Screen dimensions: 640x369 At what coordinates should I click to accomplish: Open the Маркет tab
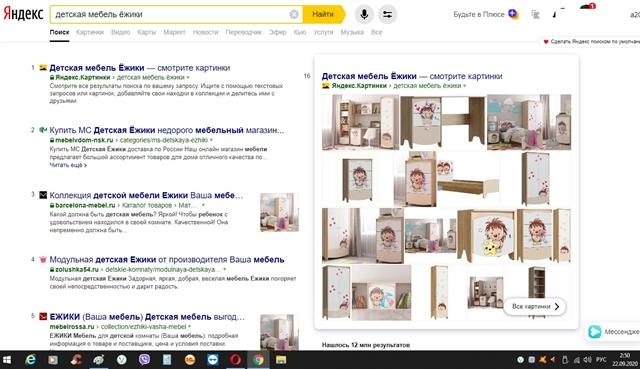pyautogui.click(x=174, y=32)
